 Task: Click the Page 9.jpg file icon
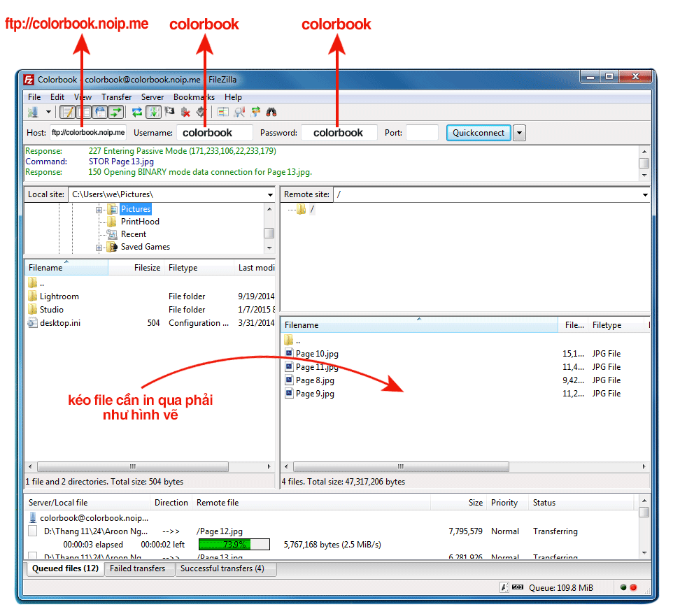point(289,393)
